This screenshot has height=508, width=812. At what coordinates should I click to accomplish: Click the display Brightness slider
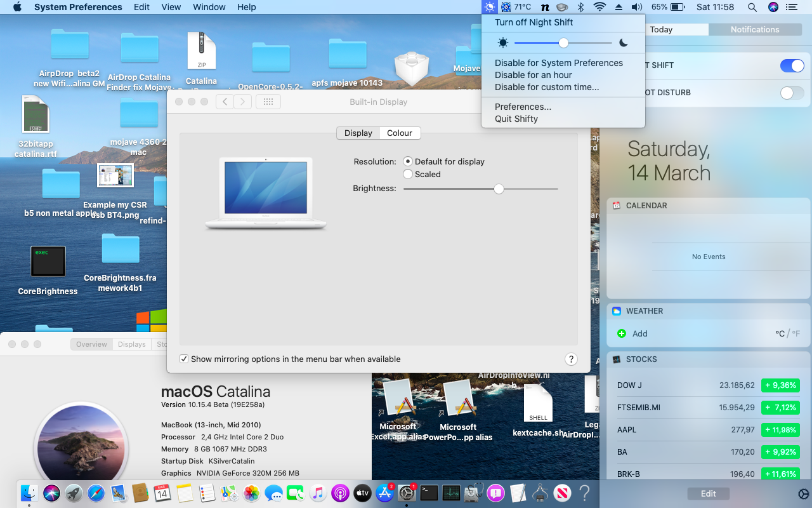[480, 189]
